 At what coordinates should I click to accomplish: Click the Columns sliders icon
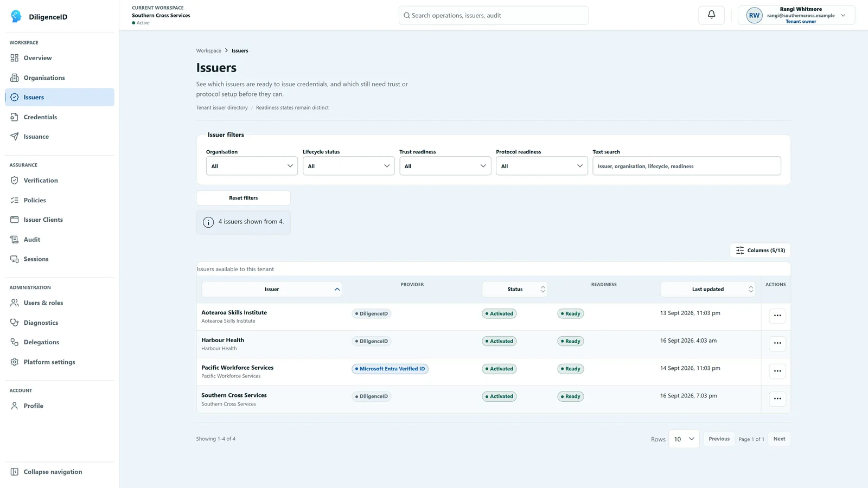tap(740, 250)
